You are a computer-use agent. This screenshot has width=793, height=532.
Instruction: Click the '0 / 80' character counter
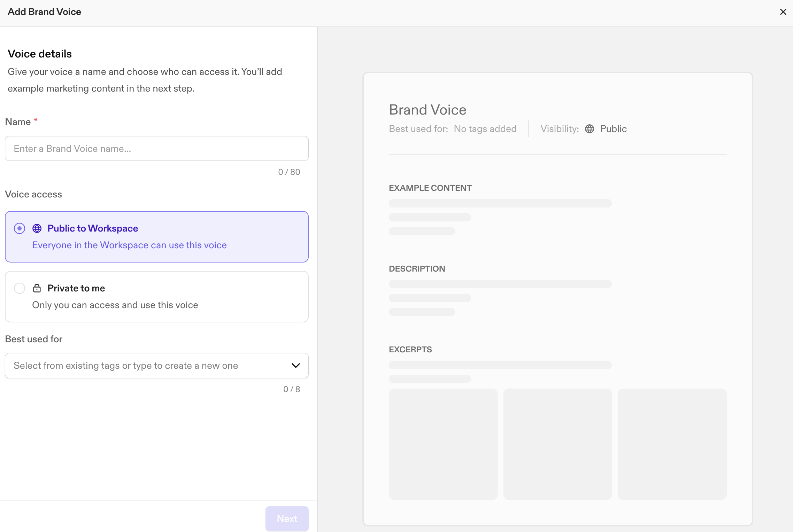click(289, 172)
